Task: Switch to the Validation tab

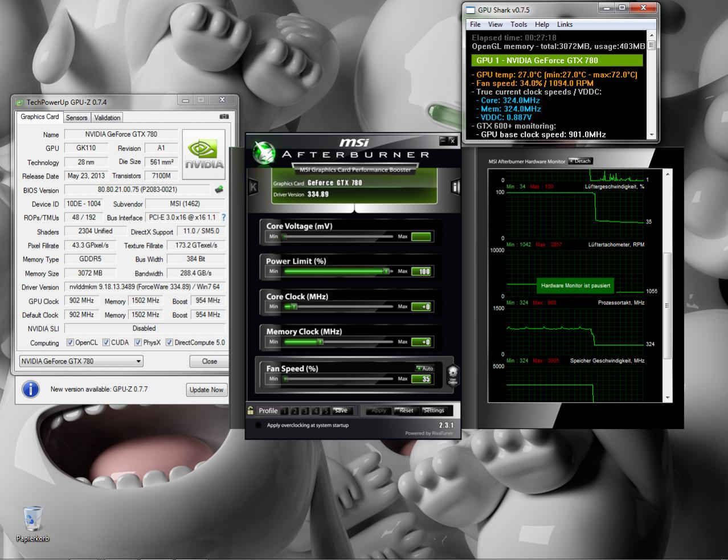Action: click(107, 117)
